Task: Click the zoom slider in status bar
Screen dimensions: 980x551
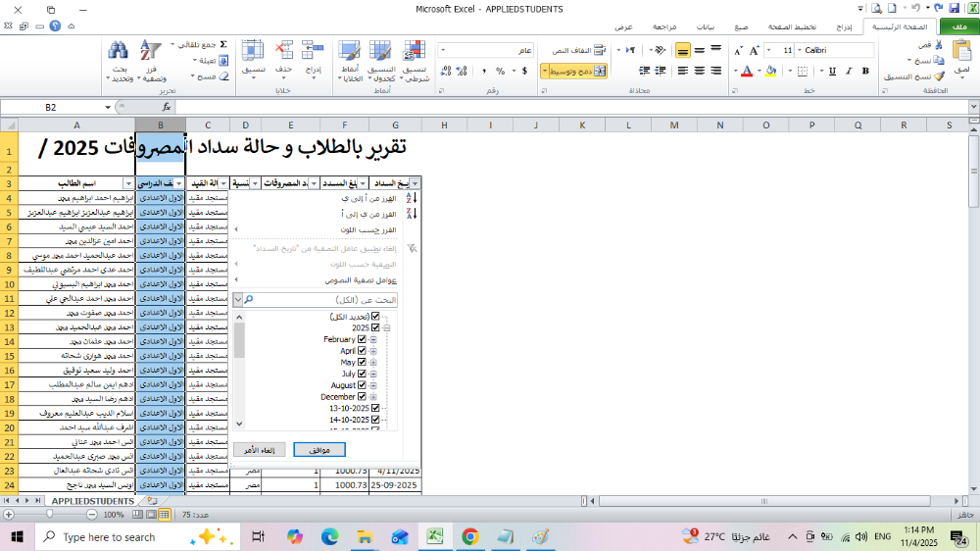Action: click(49, 514)
